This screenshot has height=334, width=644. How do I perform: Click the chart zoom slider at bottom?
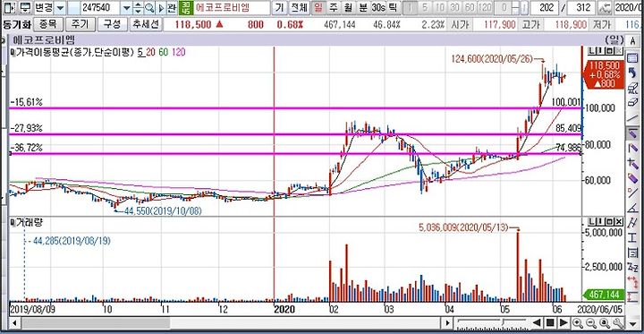click(x=492, y=322)
